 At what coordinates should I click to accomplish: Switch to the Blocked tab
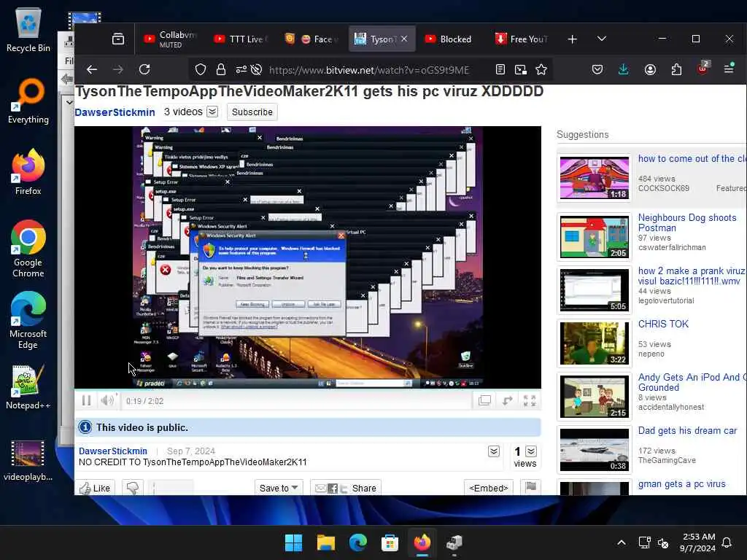pos(449,39)
